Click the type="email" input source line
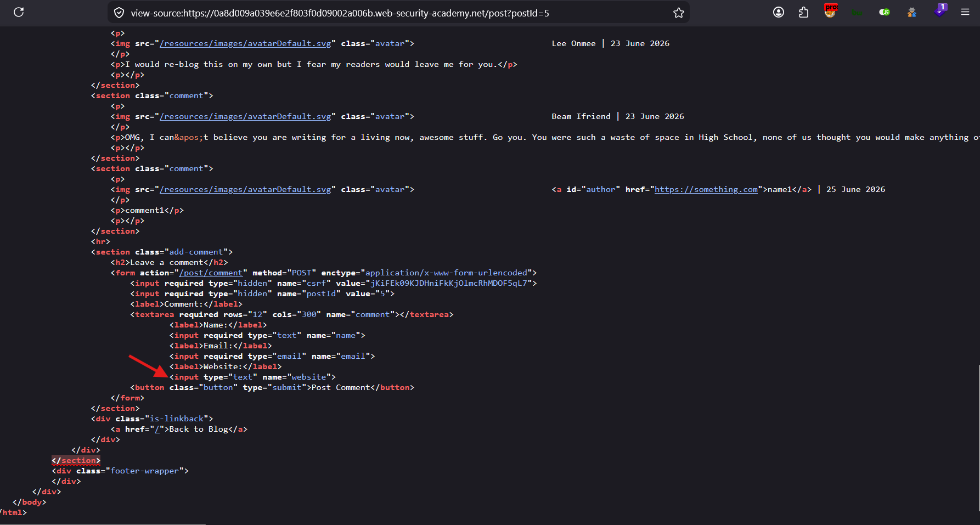This screenshot has height=525, width=980. (272, 356)
